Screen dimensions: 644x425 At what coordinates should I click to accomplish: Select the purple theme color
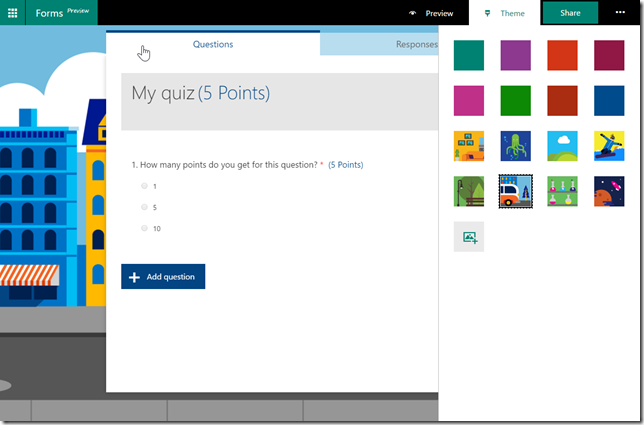point(515,55)
